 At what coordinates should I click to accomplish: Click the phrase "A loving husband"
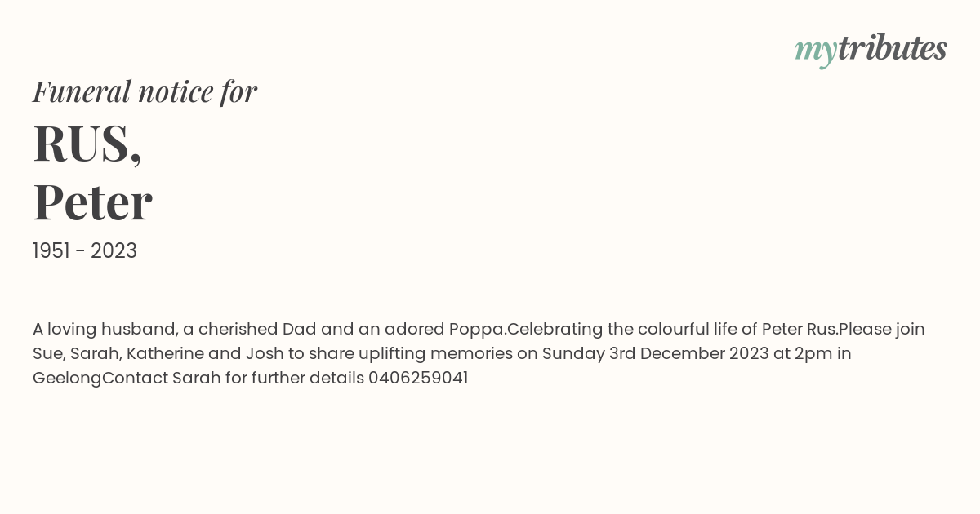[105, 330]
